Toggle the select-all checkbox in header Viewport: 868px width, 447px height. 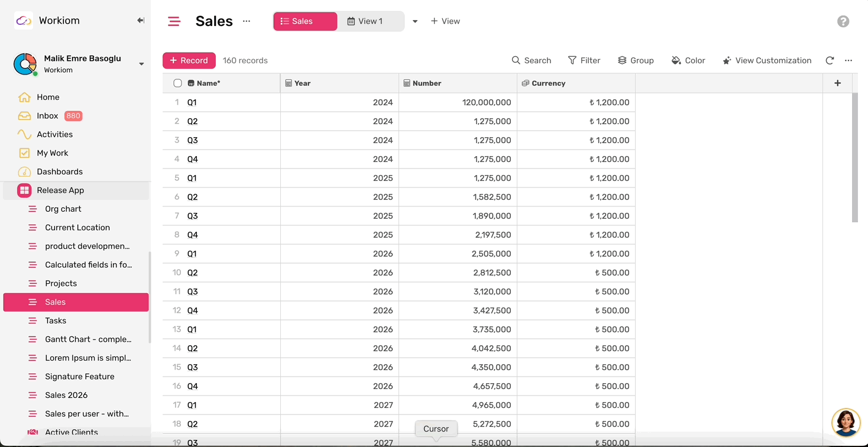click(177, 83)
